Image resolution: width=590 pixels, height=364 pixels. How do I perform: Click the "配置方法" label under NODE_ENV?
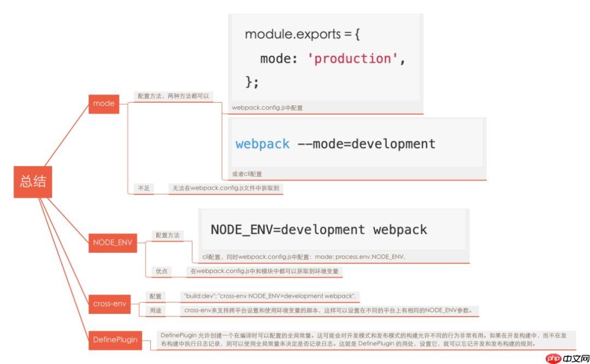coord(169,235)
